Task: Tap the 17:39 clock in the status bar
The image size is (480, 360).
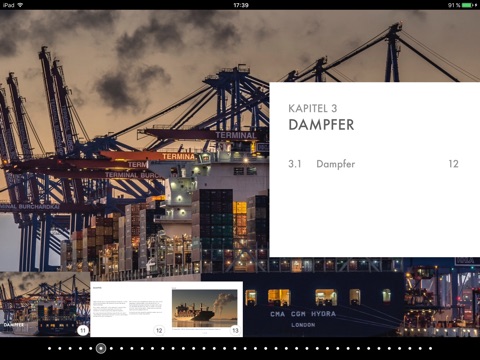Action: [241, 5]
